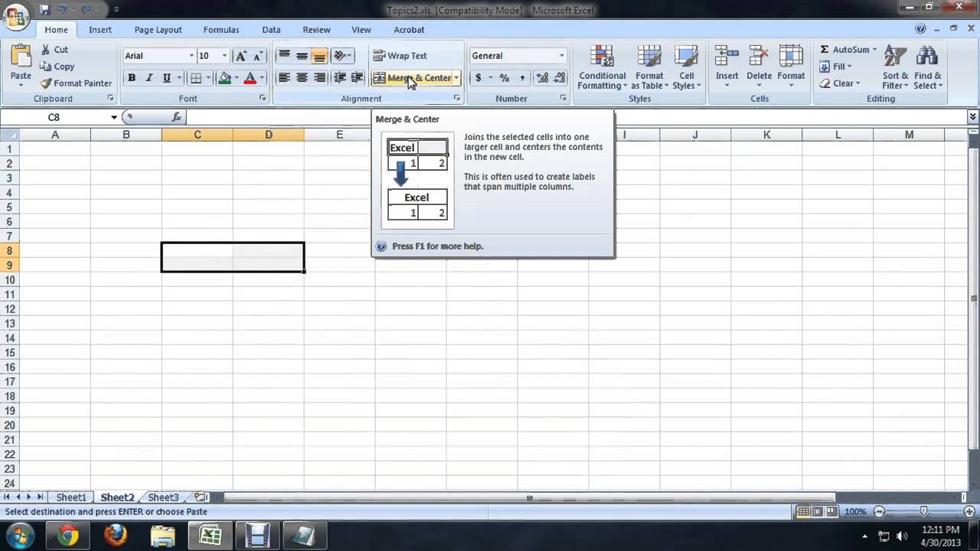Click the Copy button

[x=57, y=67]
